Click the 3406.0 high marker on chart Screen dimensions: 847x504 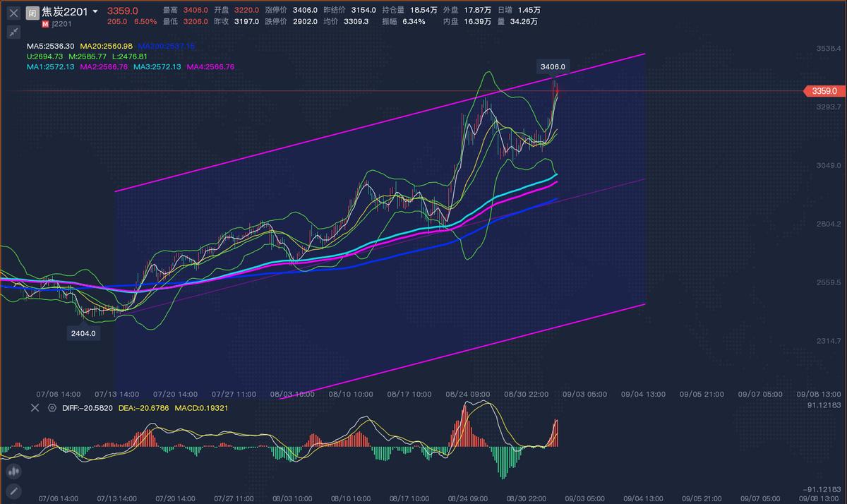tap(552, 67)
